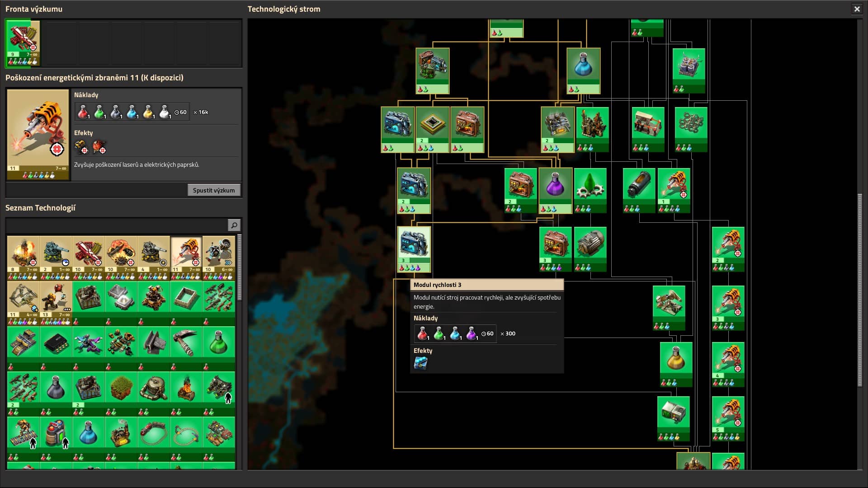868x488 pixels.
Task: Click black battery node in tree
Action: [x=639, y=191]
